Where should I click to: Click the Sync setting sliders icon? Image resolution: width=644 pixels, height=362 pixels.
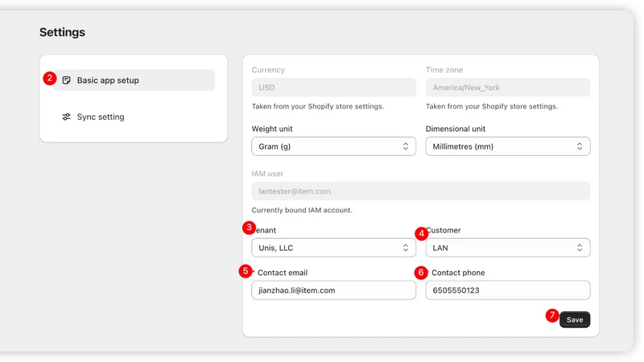tap(66, 117)
